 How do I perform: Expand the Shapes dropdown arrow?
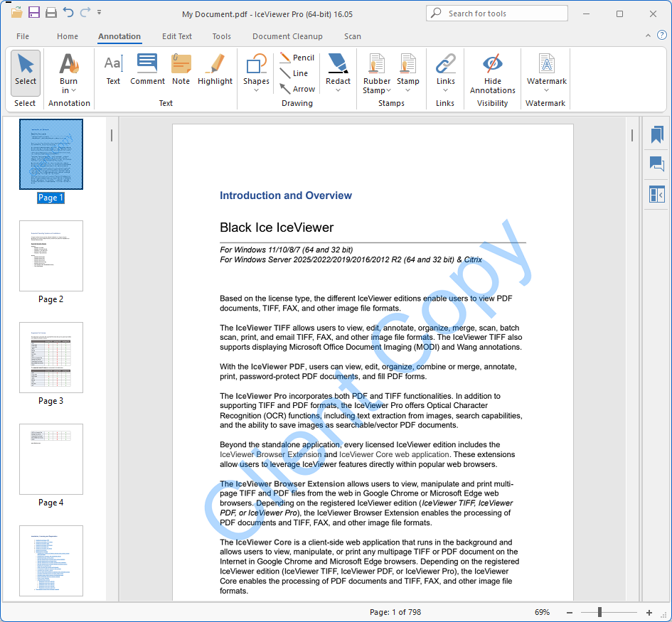click(256, 90)
